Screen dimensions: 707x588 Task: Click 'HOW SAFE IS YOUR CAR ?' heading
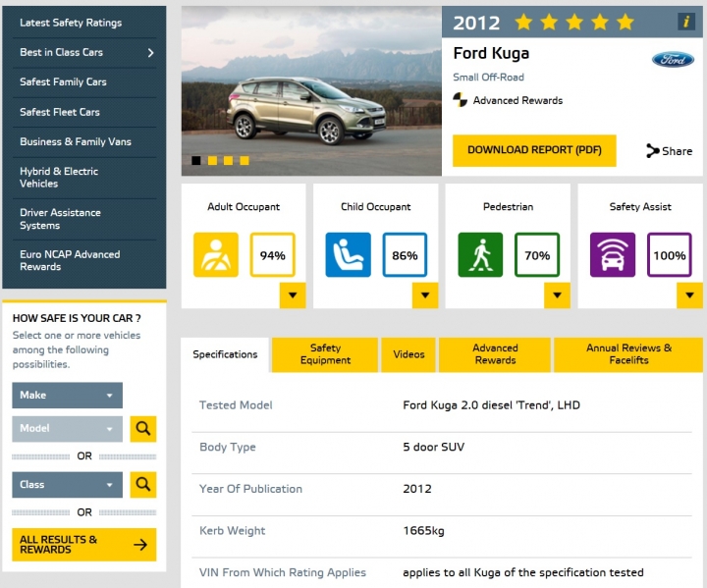click(x=77, y=318)
